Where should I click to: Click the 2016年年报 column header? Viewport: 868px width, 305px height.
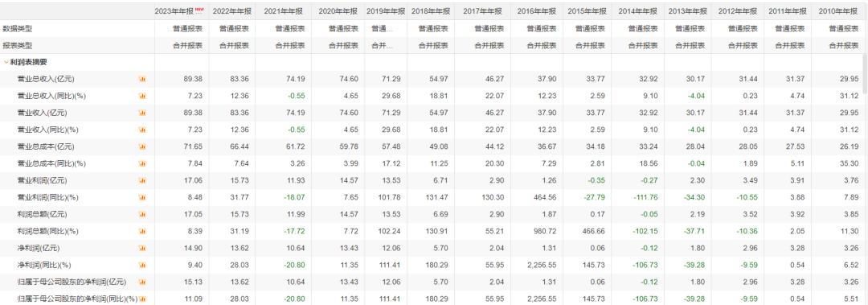tap(537, 11)
